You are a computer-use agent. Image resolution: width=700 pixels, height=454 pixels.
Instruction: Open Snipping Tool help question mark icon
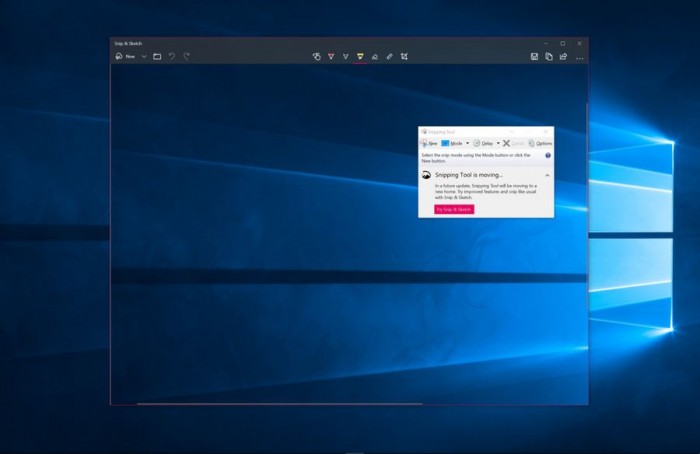(x=548, y=155)
